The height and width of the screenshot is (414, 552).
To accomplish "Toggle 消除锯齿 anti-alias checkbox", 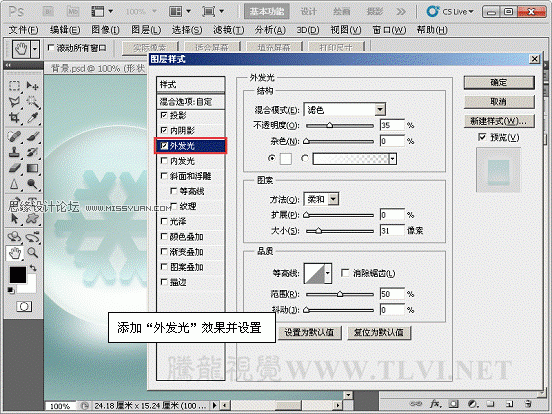I will [x=345, y=273].
